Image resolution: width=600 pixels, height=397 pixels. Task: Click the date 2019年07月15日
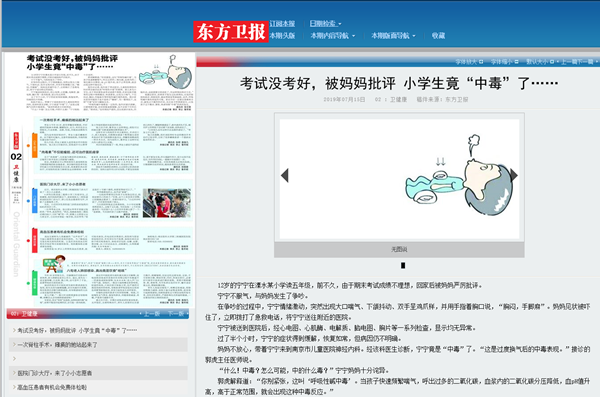click(344, 100)
